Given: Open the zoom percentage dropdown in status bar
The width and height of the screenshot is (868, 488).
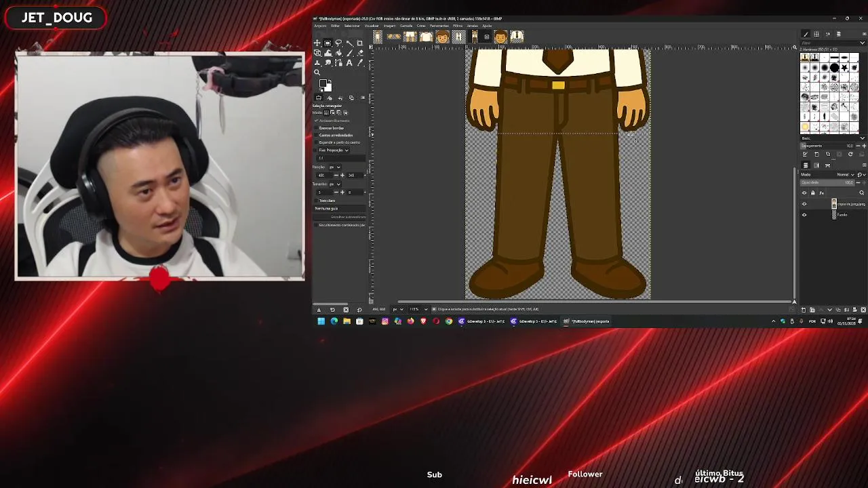Looking at the screenshot, I should pos(426,309).
